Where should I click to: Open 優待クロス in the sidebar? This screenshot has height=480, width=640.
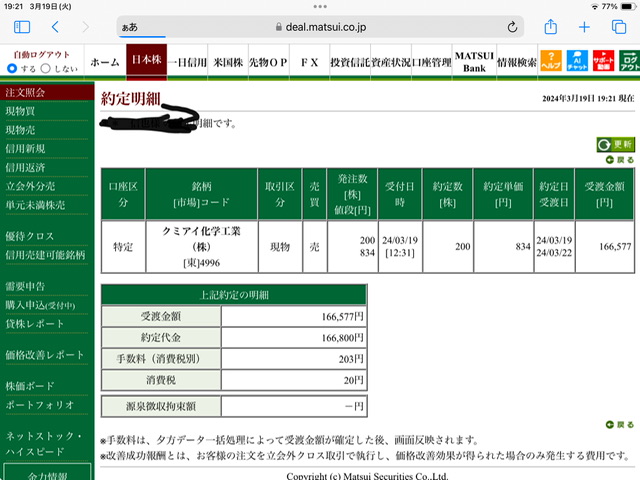[30, 236]
